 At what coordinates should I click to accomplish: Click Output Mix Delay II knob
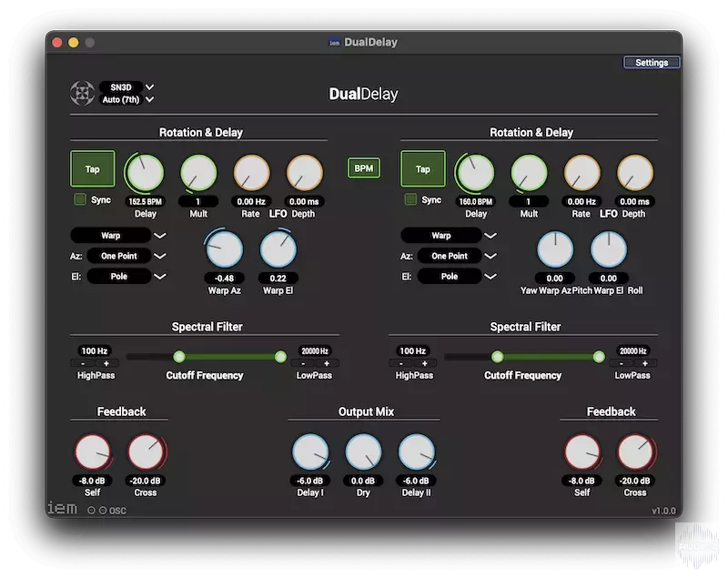[417, 451]
